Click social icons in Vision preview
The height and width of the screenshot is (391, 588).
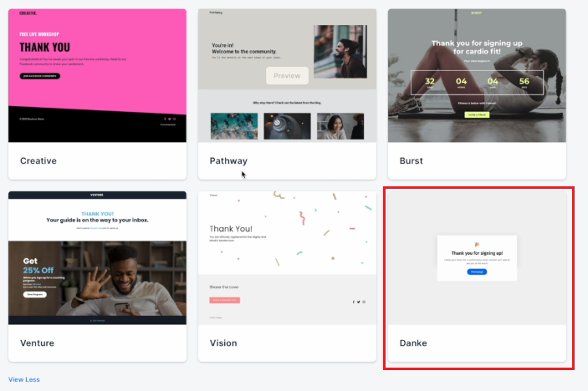tap(359, 302)
